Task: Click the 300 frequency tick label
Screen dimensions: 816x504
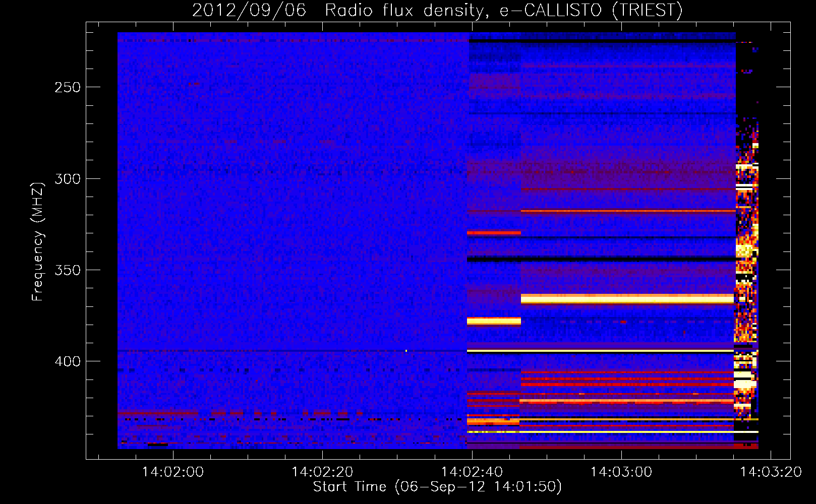Action: [x=68, y=179]
